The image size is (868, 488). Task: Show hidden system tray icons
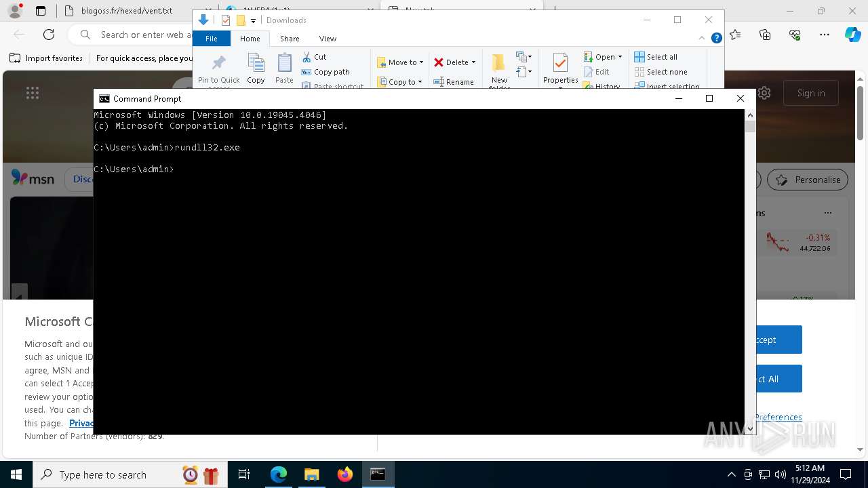tap(731, 474)
